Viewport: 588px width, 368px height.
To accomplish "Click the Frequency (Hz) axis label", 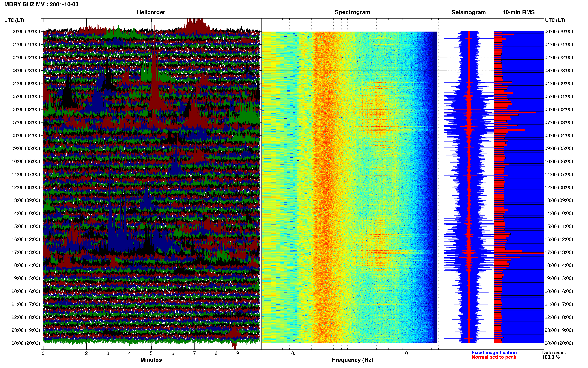I will [352, 360].
